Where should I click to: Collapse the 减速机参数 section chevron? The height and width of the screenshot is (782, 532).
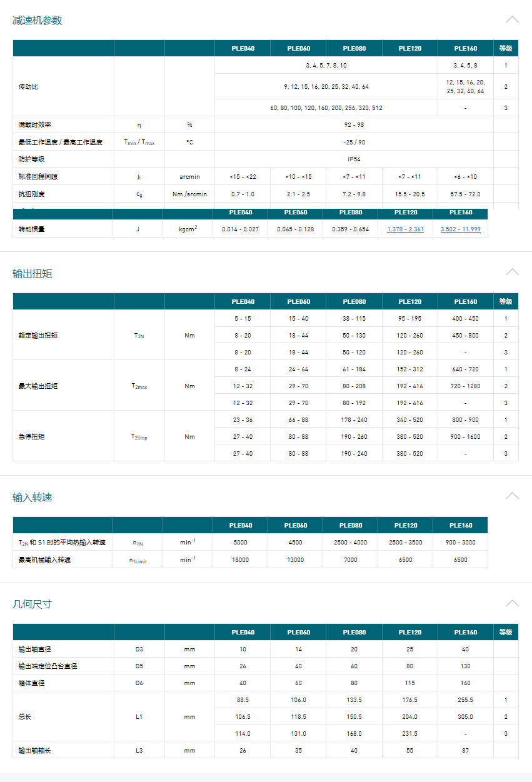pos(512,19)
